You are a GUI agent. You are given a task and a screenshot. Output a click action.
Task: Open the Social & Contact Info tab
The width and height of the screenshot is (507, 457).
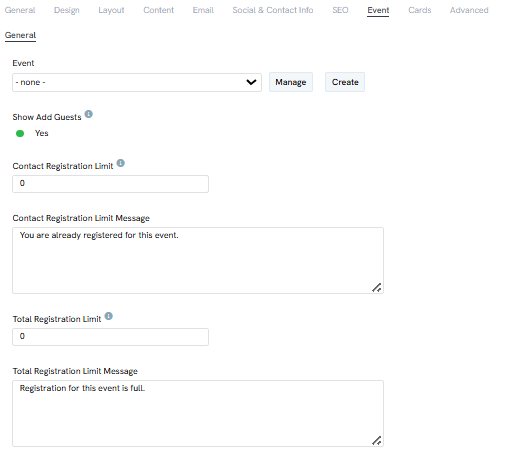[x=273, y=10]
